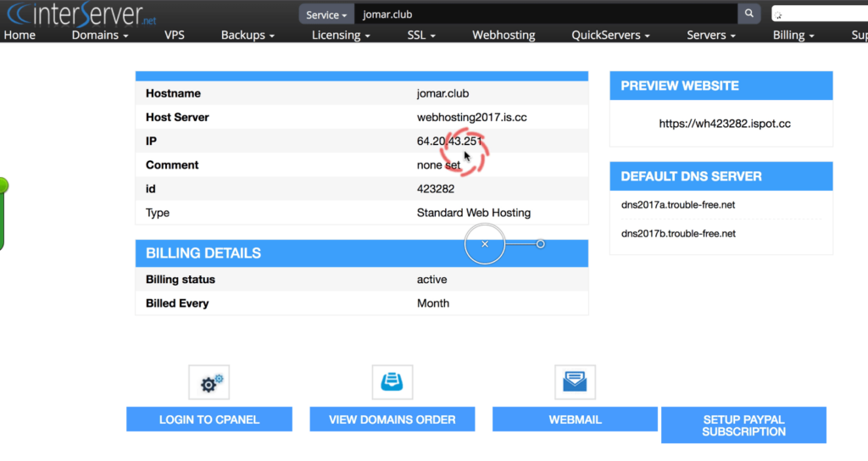Click the cPanel gear icon
The height and width of the screenshot is (461, 868).
pos(209,382)
